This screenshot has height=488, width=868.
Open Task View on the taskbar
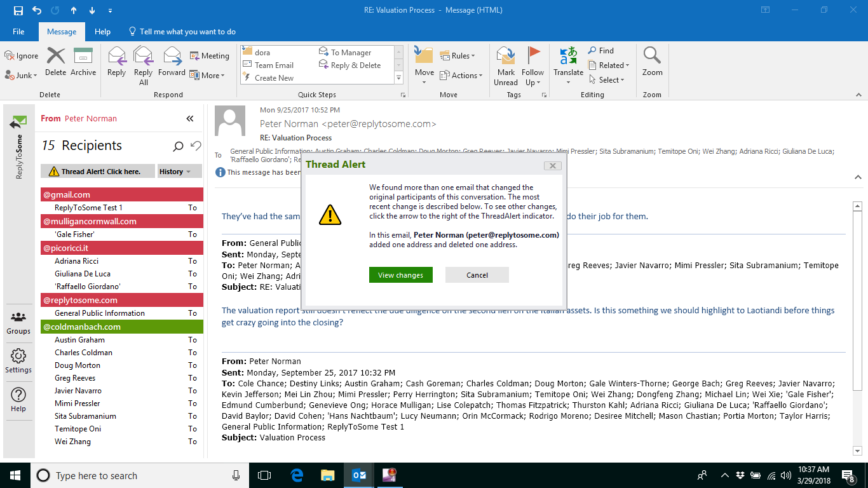(x=264, y=475)
